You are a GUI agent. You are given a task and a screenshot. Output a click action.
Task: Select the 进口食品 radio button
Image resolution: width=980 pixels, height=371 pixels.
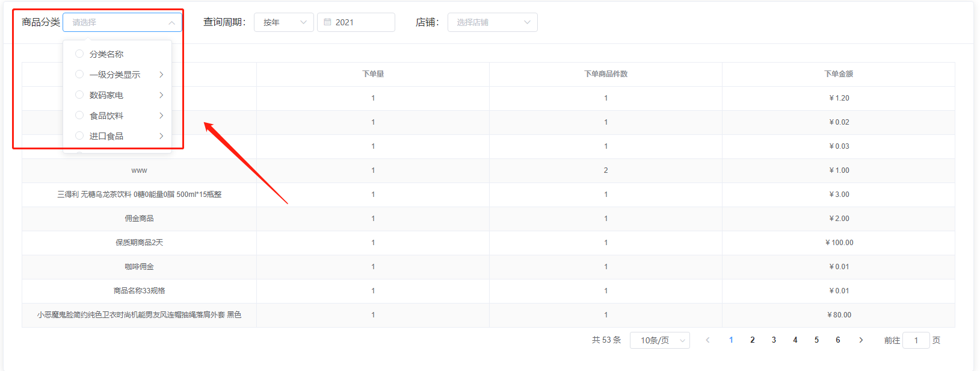(x=79, y=136)
